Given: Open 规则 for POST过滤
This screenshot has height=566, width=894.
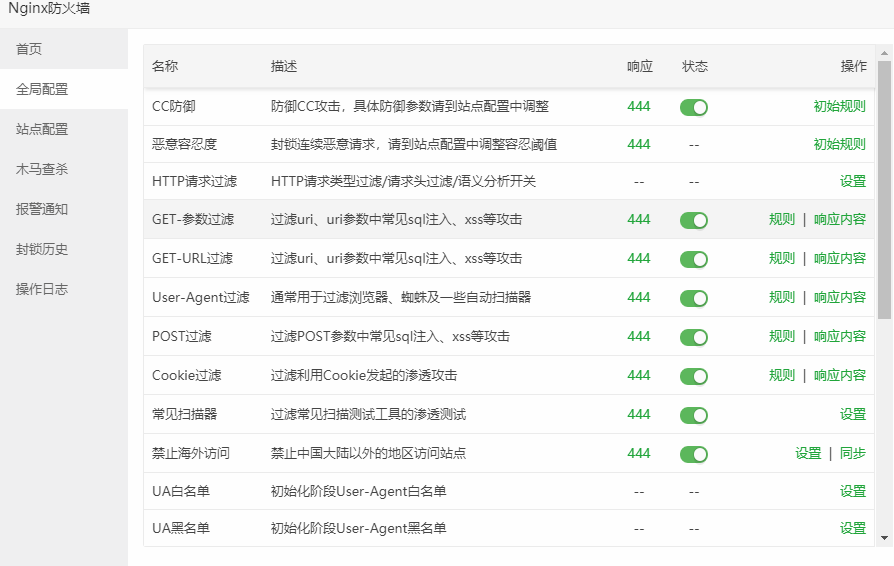Looking at the screenshot, I should (781, 336).
